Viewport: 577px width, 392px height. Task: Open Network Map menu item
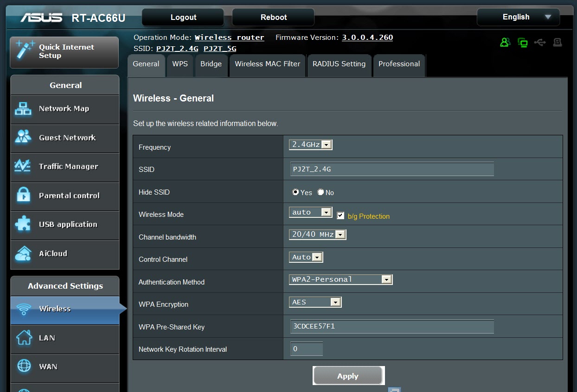coord(65,109)
